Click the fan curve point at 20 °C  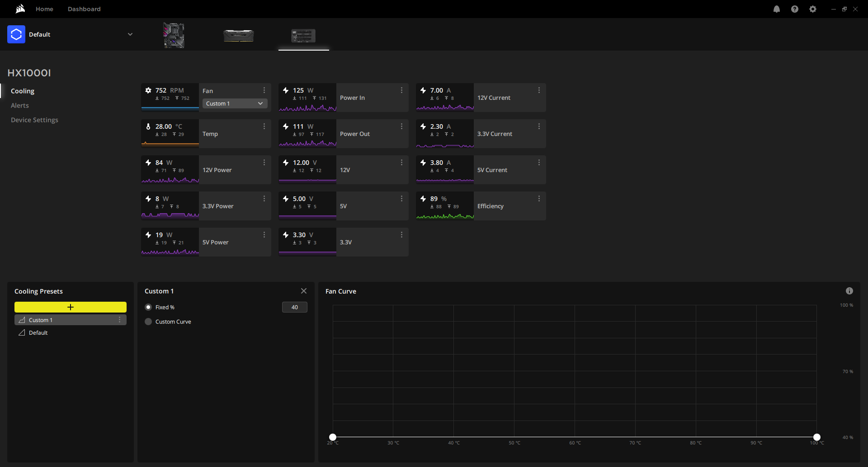tap(333, 437)
